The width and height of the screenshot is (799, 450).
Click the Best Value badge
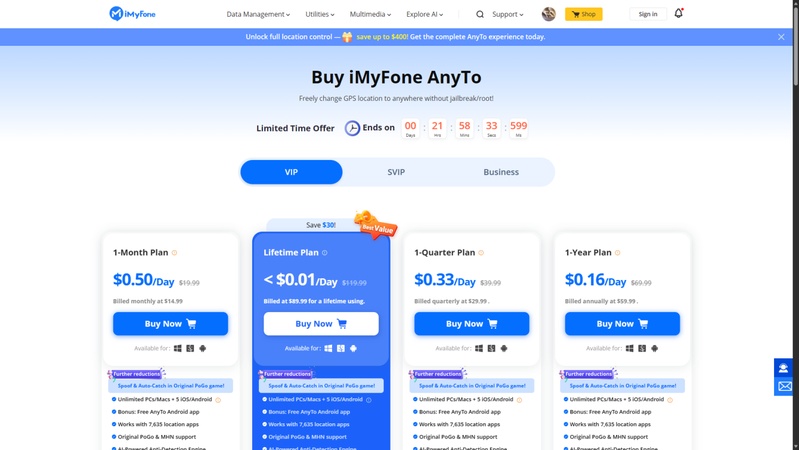pyautogui.click(x=376, y=224)
